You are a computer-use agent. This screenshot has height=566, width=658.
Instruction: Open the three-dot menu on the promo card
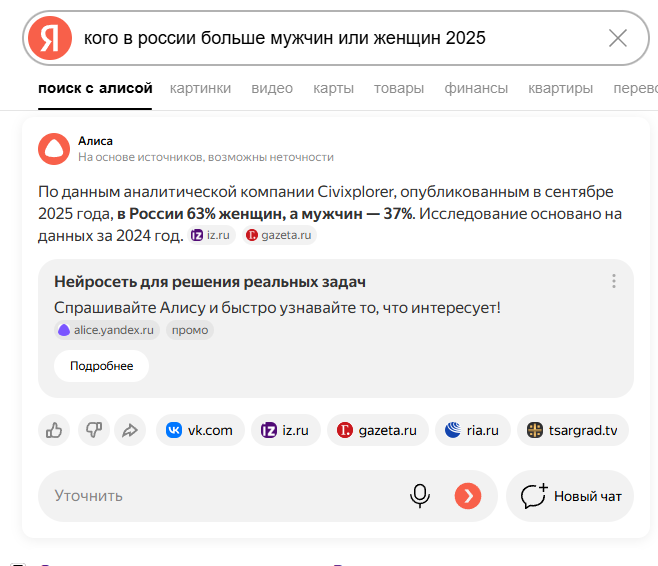point(614,281)
